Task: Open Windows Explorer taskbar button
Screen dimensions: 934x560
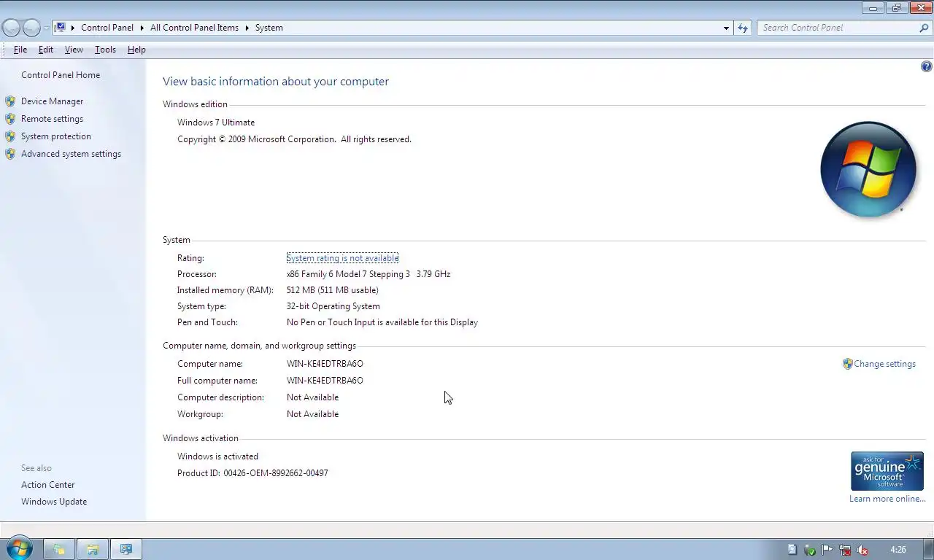Action: (93, 549)
